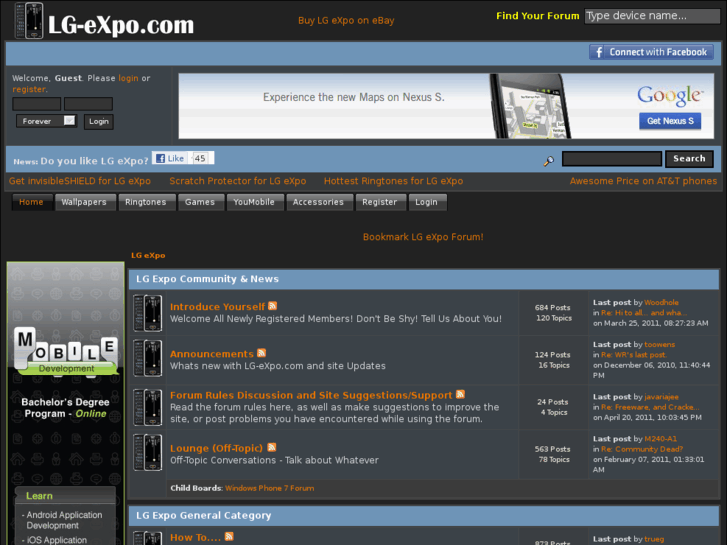
Task: Open the Accessories tab
Action: (319, 202)
